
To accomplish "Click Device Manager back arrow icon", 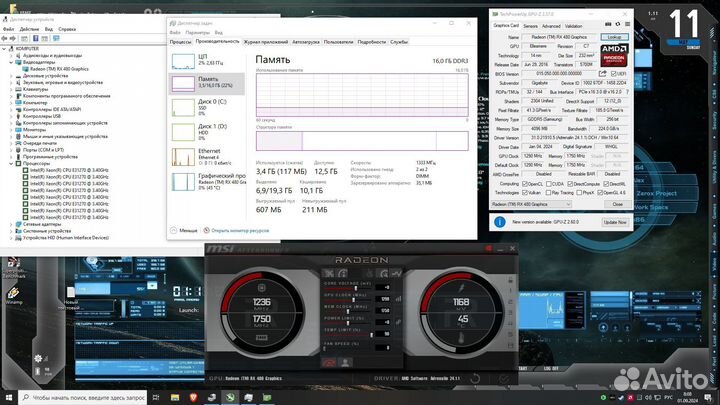I will (x=5, y=36).
